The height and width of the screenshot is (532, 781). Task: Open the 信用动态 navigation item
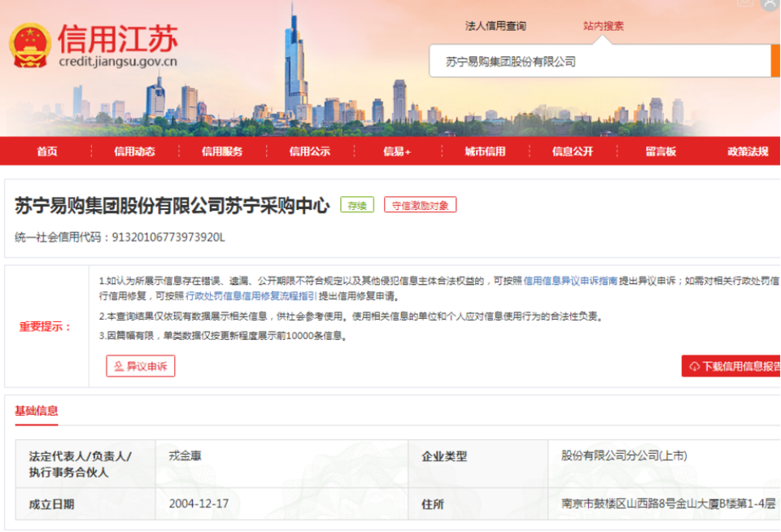click(134, 151)
